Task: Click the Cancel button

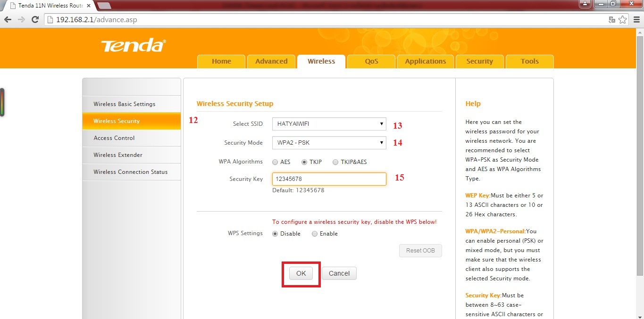Action: pyautogui.click(x=339, y=273)
